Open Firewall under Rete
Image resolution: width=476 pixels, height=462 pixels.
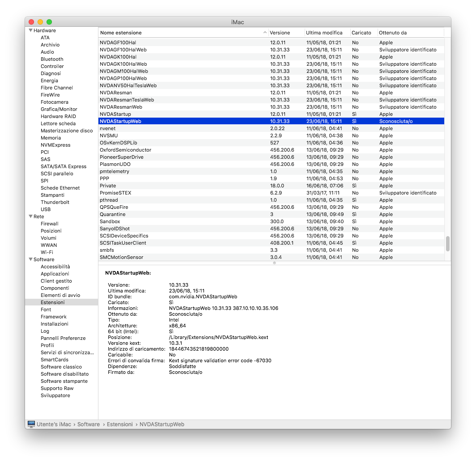[x=50, y=224]
